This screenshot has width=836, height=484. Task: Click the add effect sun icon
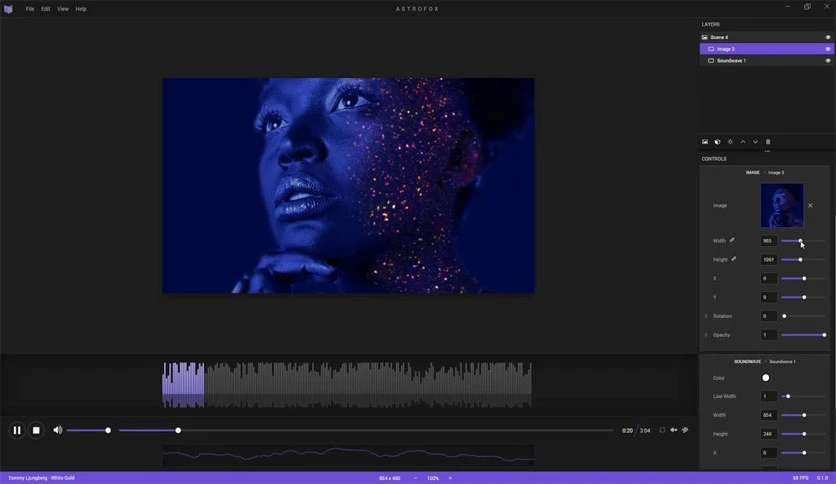pos(730,142)
